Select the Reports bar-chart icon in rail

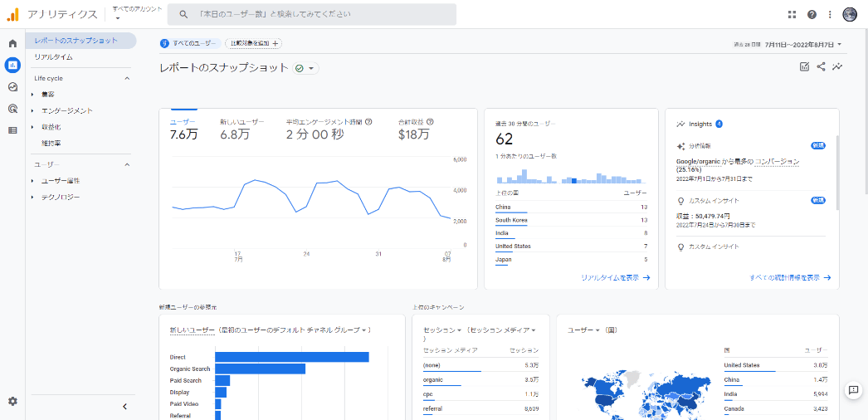pyautogui.click(x=12, y=65)
